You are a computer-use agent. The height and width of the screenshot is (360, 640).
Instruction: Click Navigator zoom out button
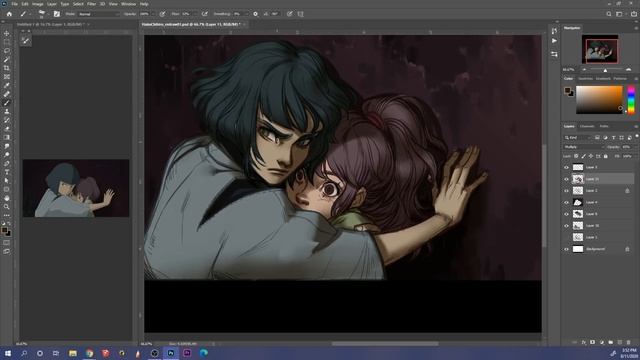click(584, 70)
